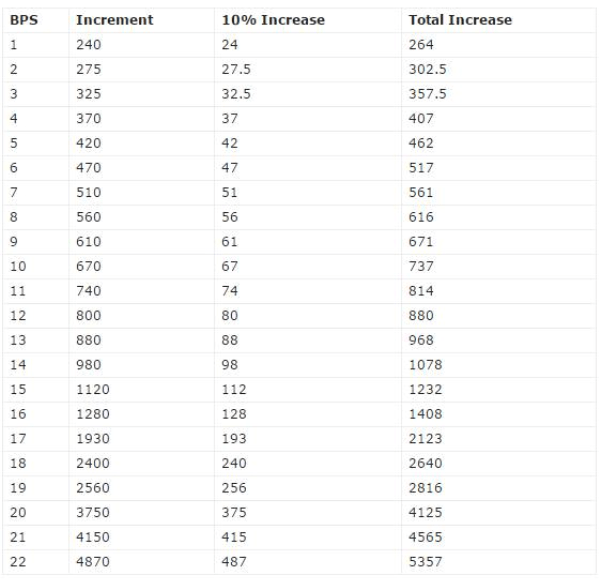Viewport: 601px width, 582px height.
Task: Click the 10% Increase value 74
Action: 230,291
